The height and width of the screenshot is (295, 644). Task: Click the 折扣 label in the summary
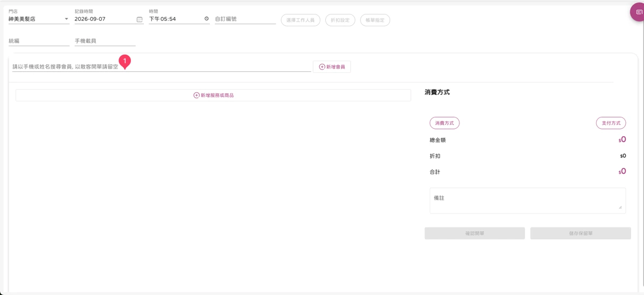[x=435, y=156]
